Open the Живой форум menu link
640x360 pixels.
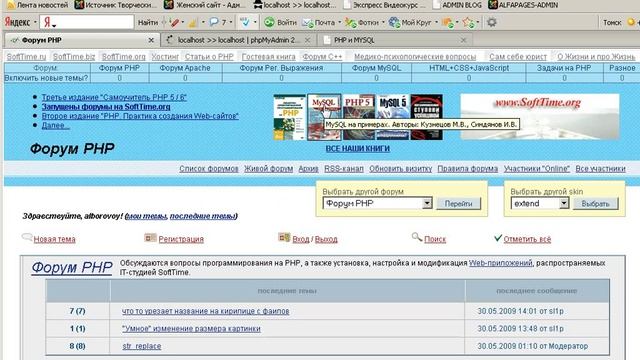pos(268,169)
